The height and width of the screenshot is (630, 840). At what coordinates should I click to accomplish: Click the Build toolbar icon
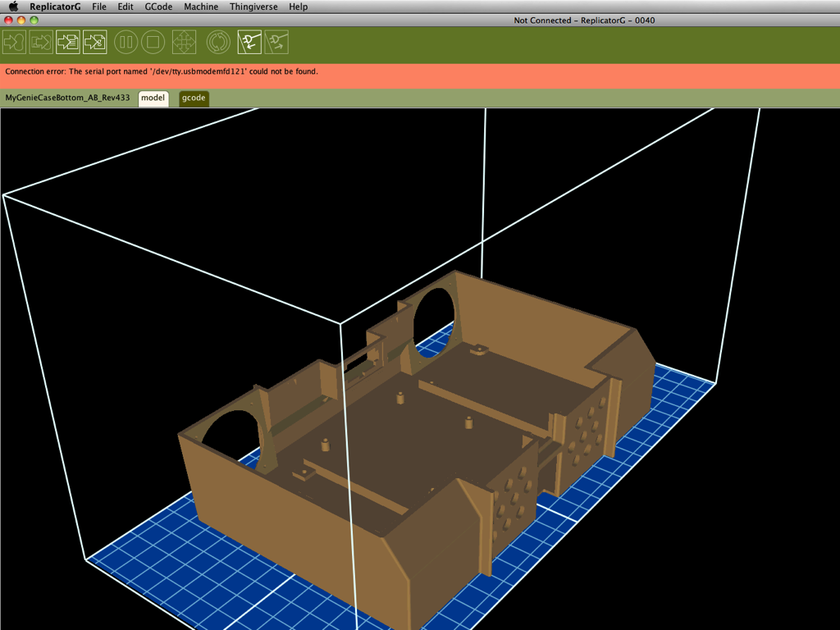[14, 42]
